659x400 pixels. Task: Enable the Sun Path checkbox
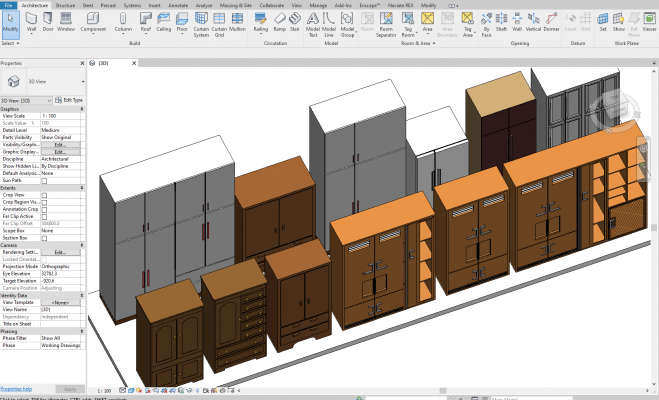(44, 180)
